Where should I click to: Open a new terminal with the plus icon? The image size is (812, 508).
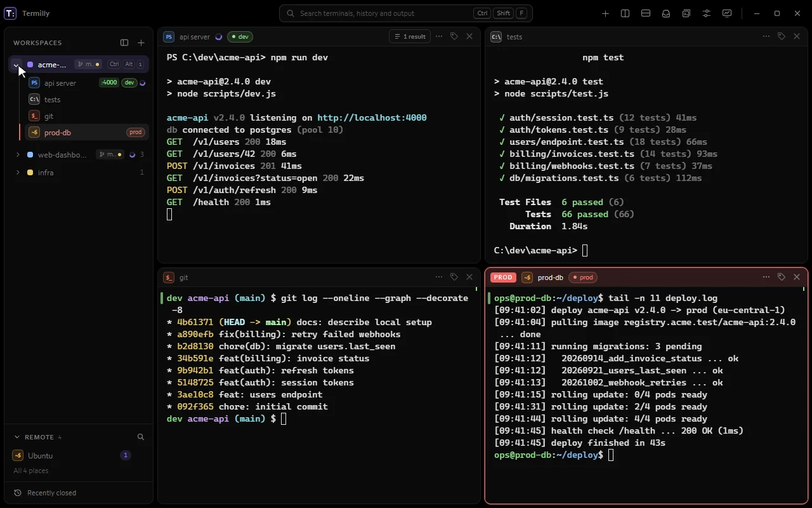point(605,13)
